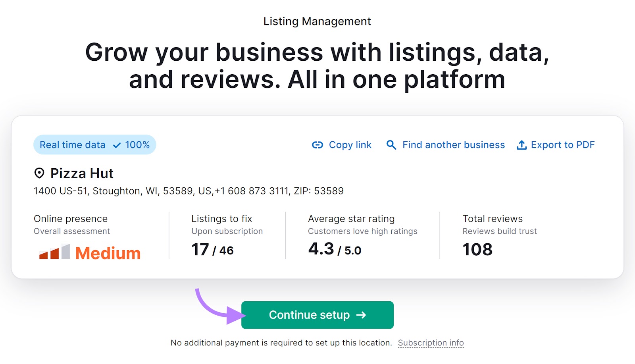Viewport: 635px width, 364px height.
Task: Click the arrow icon on Continue setup
Action: pos(361,315)
